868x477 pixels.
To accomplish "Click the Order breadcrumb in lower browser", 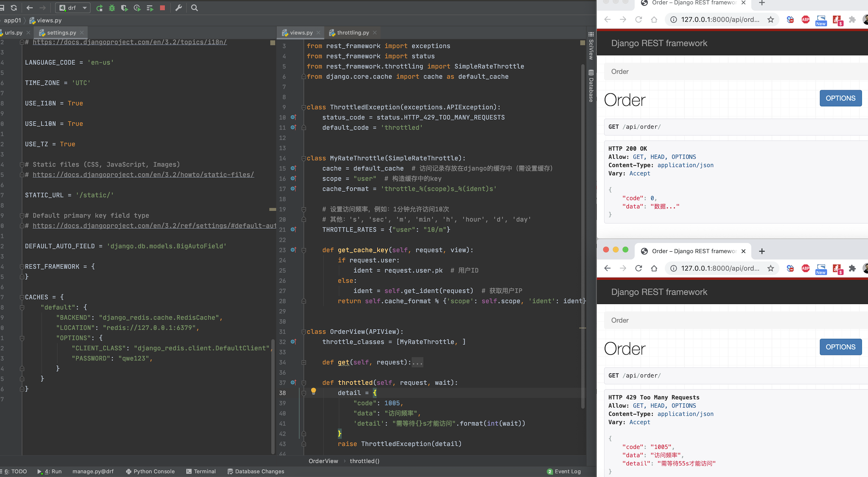I will 620,320.
